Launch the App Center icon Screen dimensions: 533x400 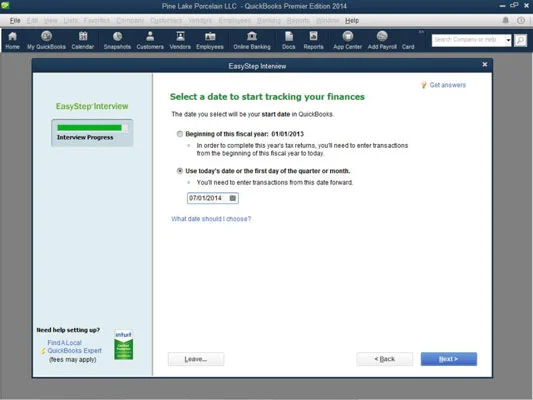(x=347, y=40)
